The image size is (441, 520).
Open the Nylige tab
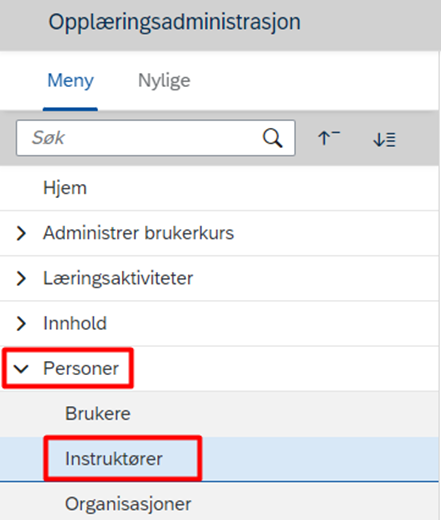coord(164,80)
